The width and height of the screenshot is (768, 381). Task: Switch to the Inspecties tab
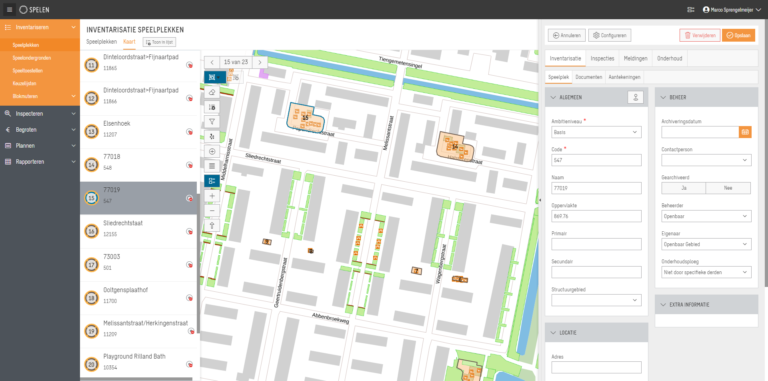[x=602, y=58]
